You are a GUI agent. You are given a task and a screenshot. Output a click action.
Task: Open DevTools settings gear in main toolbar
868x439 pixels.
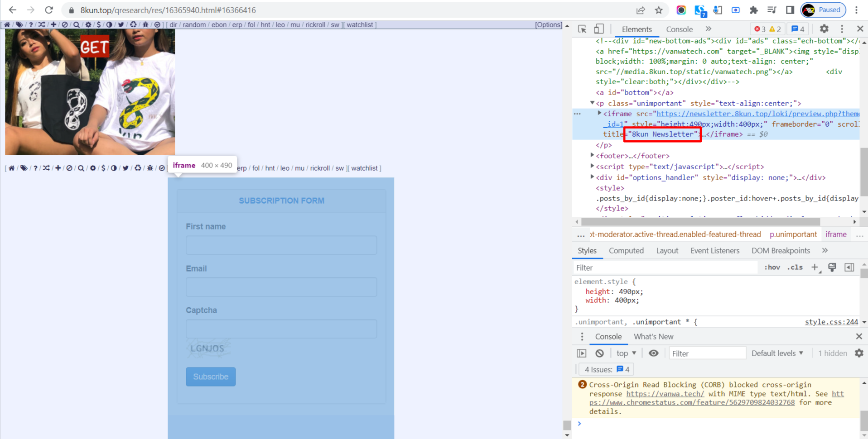(824, 29)
